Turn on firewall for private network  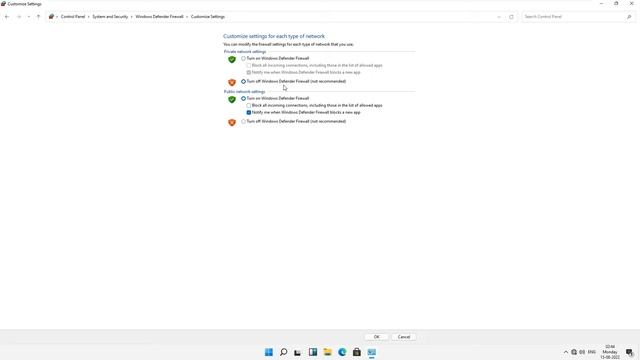(243, 58)
